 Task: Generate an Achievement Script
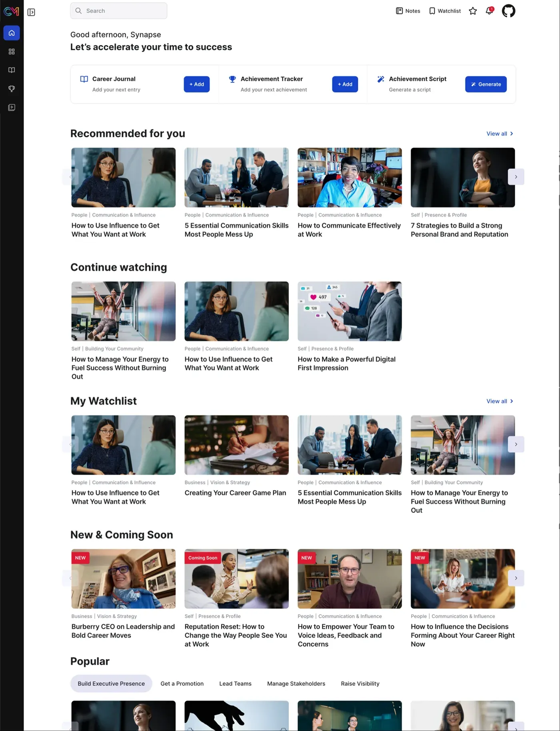(x=486, y=84)
